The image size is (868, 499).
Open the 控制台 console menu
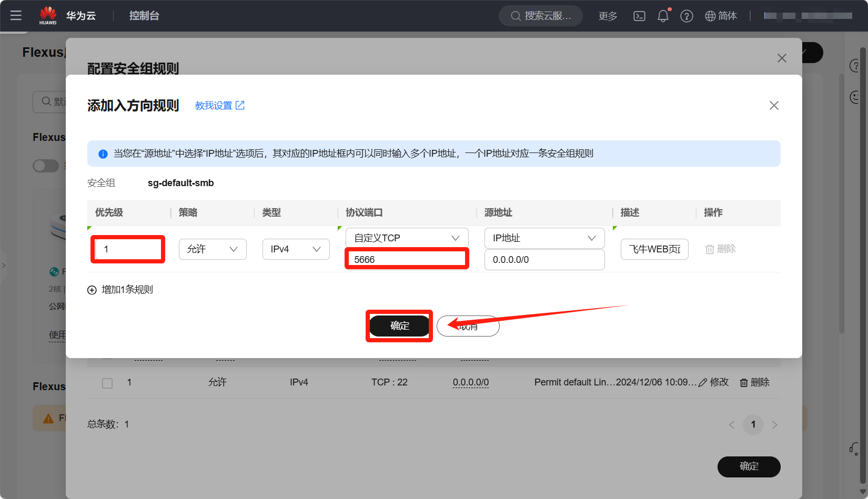coord(144,16)
